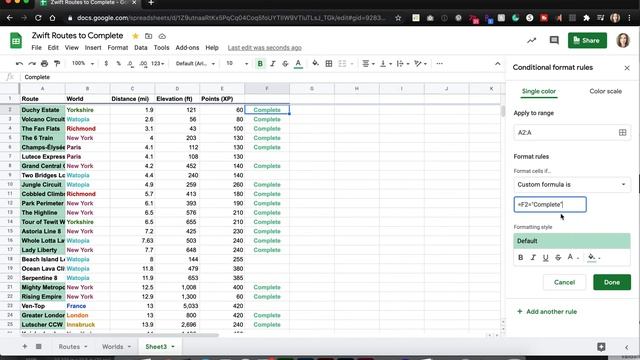Format as currency with dollar icon
The height and width of the screenshot is (360, 640).
106,64
